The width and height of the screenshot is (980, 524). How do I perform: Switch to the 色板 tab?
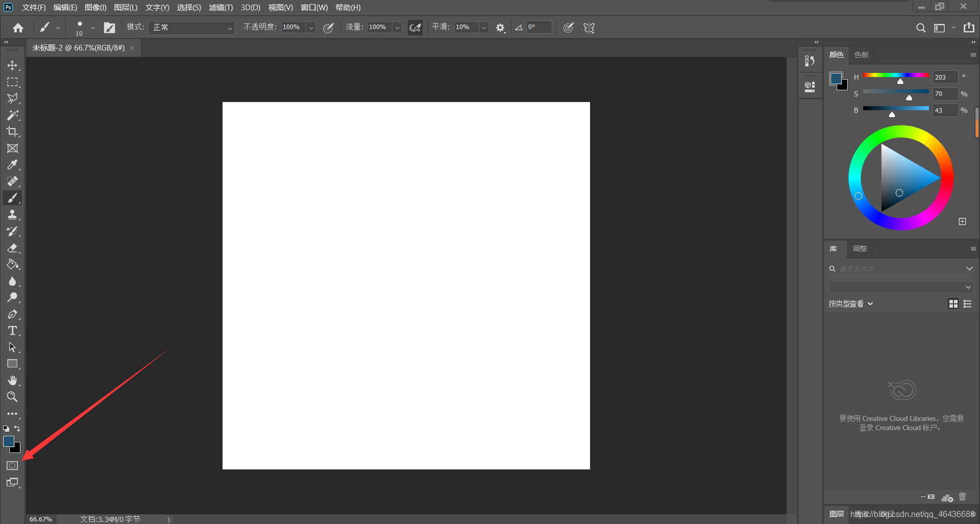(x=862, y=55)
